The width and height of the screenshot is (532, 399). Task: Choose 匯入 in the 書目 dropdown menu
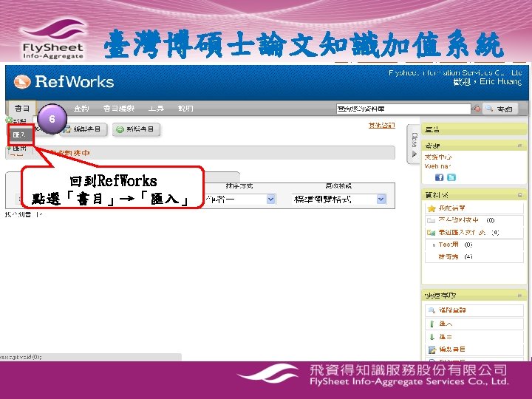21,134
